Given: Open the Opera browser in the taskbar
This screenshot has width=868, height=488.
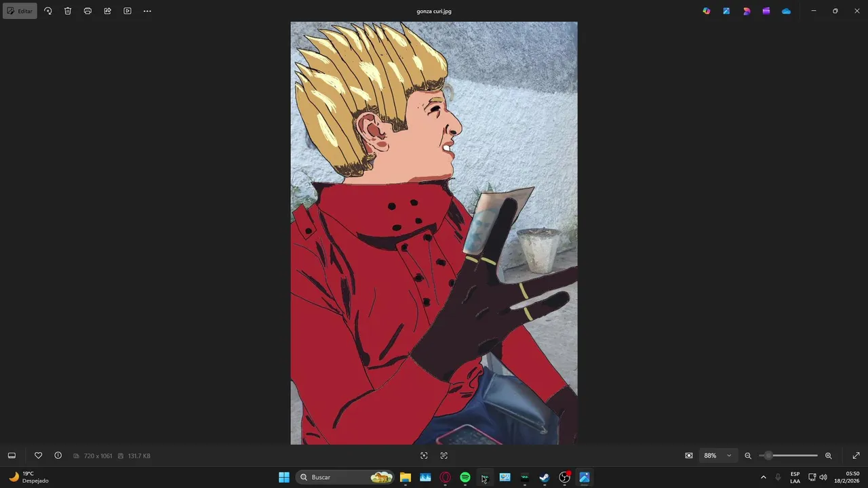Looking at the screenshot, I should click(446, 477).
